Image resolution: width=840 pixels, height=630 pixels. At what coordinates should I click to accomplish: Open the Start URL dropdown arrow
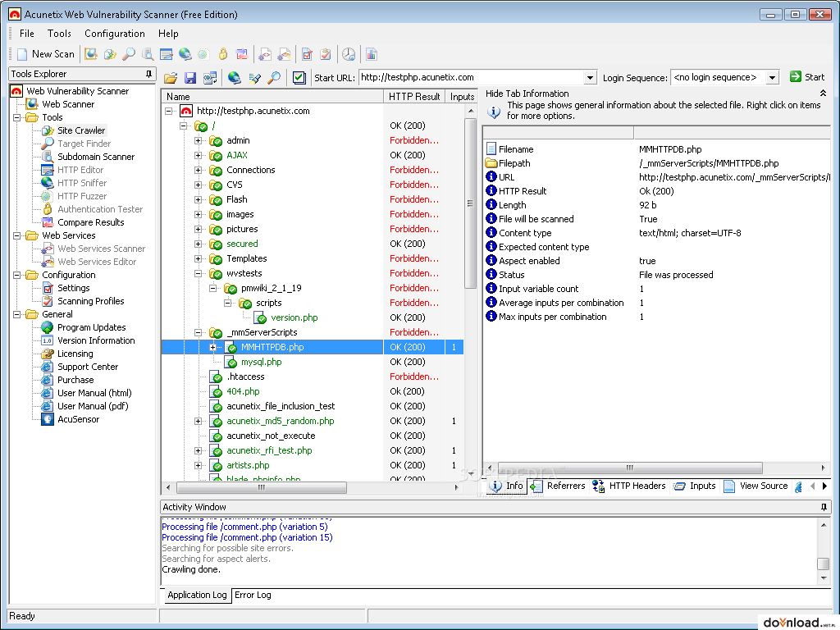click(590, 78)
